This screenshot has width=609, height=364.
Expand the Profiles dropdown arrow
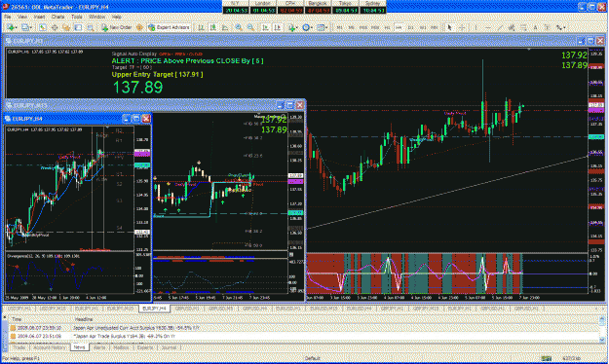pyautogui.click(x=31, y=27)
